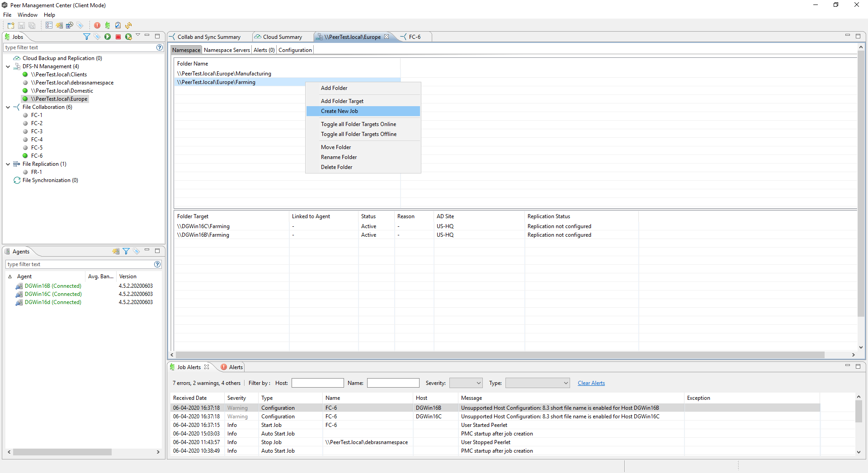Filter agents using the funnel icon in Agents panel
Screen dimensions: 868x473
coord(126,252)
